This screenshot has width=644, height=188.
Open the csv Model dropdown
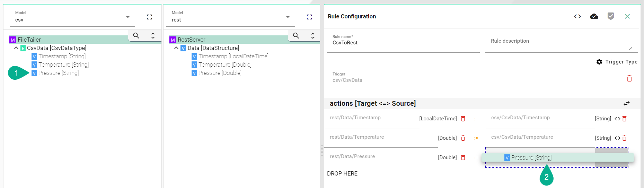pyautogui.click(x=127, y=17)
